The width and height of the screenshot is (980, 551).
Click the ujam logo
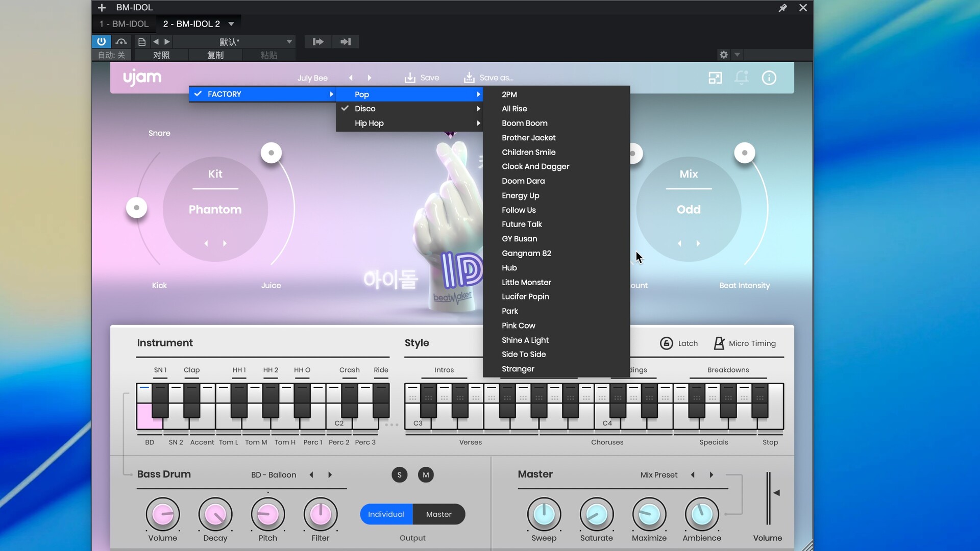point(142,78)
